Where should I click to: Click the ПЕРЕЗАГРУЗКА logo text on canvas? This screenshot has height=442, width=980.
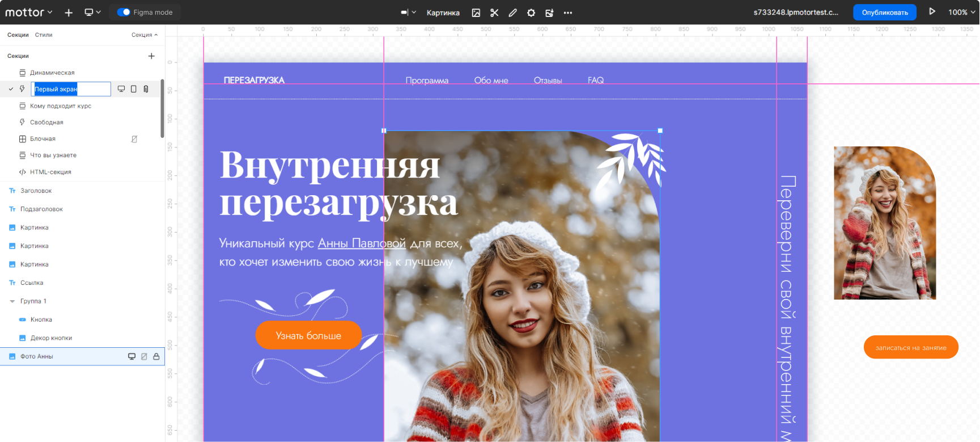click(254, 81)
